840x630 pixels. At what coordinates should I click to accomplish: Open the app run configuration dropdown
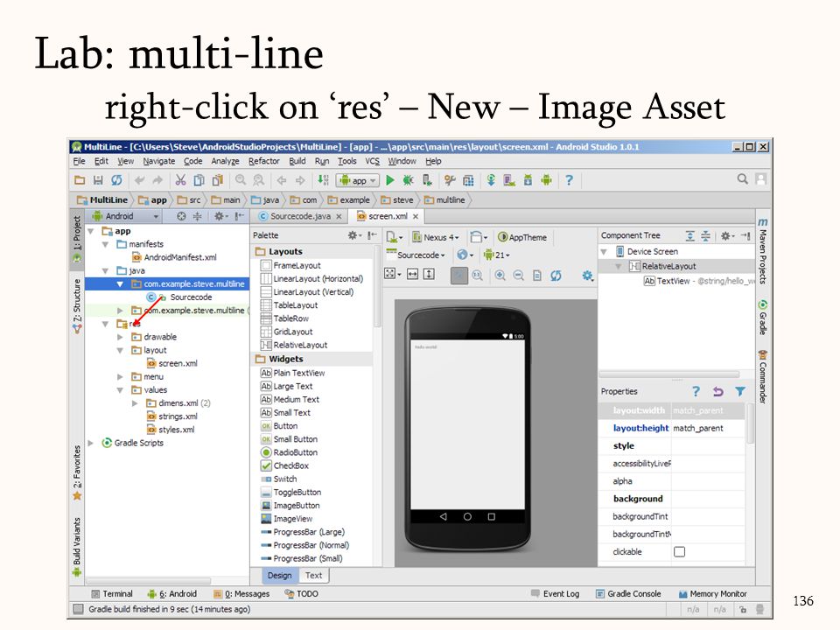click(x=357, y=180)
